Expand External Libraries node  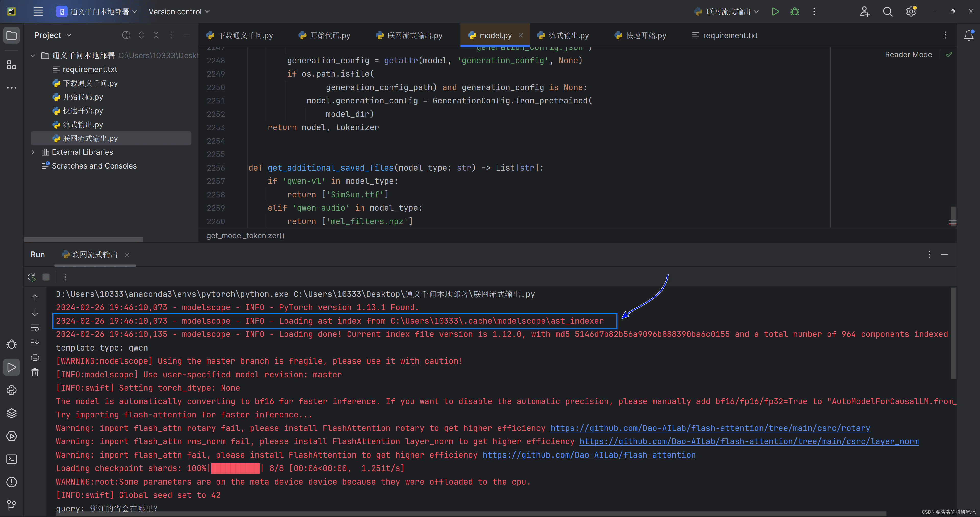pyautogui.click(x=33, y=152)
